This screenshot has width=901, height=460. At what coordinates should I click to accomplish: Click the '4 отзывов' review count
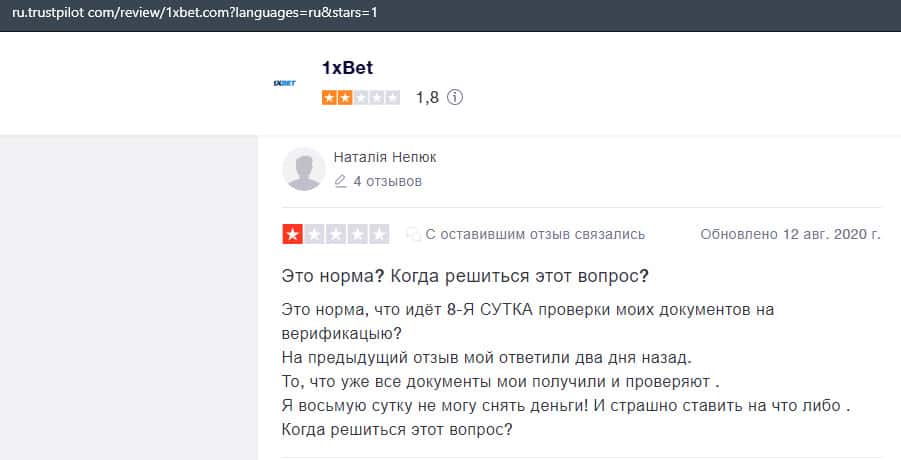click(x=387, y=181)
